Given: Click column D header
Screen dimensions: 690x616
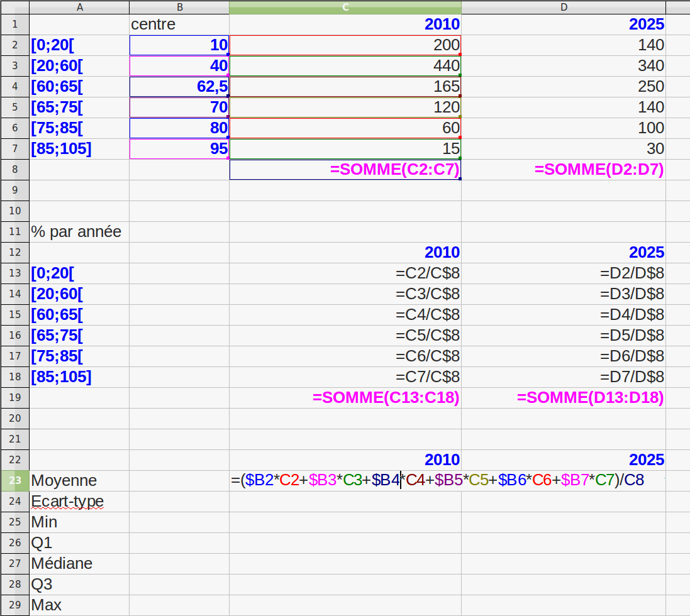Looking at the screenshot, I should pos(563,7).
